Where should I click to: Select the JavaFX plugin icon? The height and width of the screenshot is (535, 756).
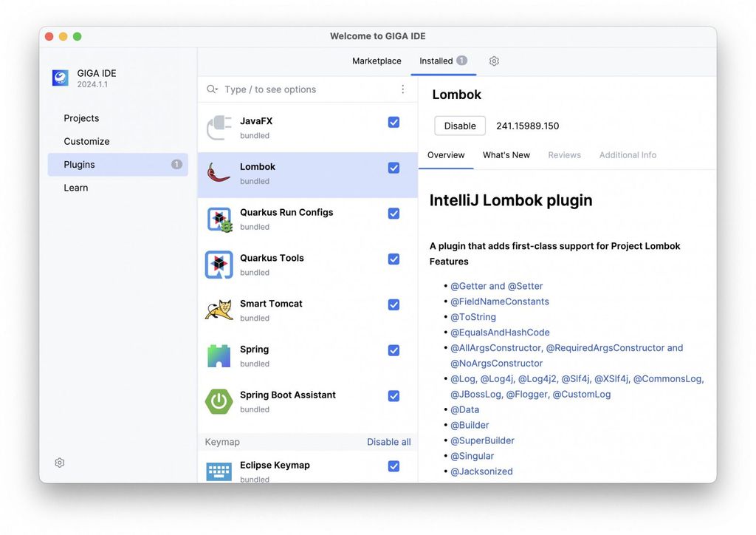pos(219,127)
